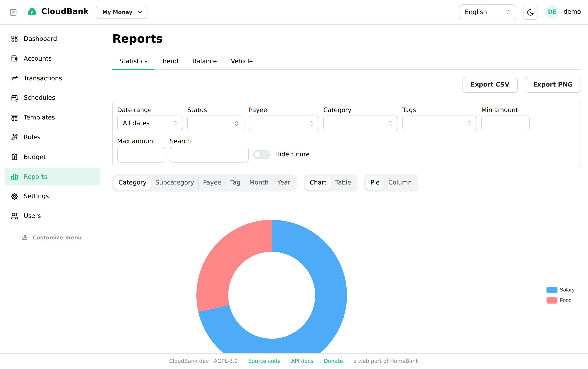Click the Accounts wallet icon
Viewport: 588px width, 369px height.
tap(14, 58)
